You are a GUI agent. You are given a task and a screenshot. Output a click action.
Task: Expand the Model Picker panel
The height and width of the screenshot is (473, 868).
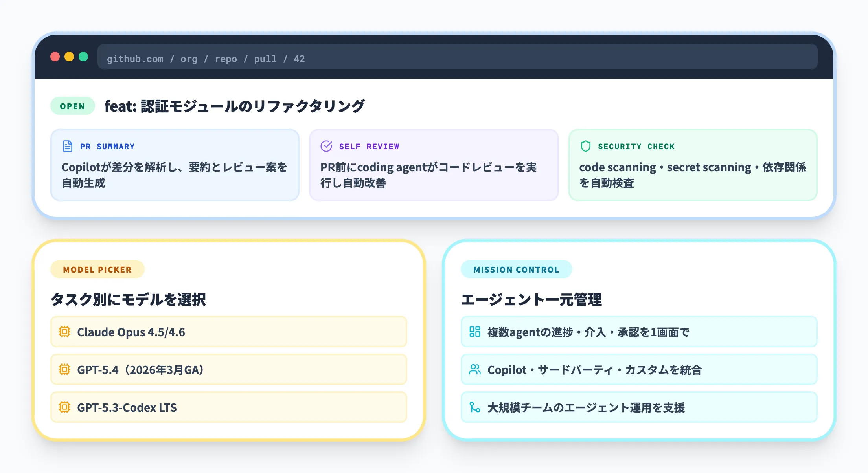(97, 269)
